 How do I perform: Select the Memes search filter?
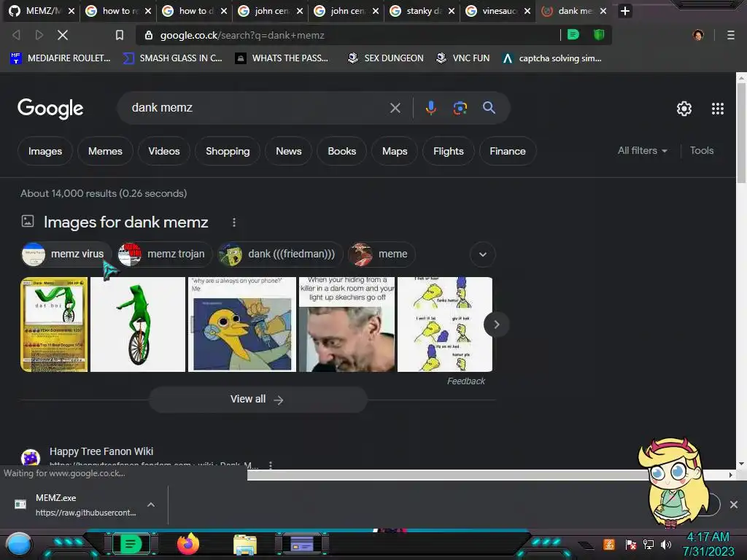tap(105, 151)
